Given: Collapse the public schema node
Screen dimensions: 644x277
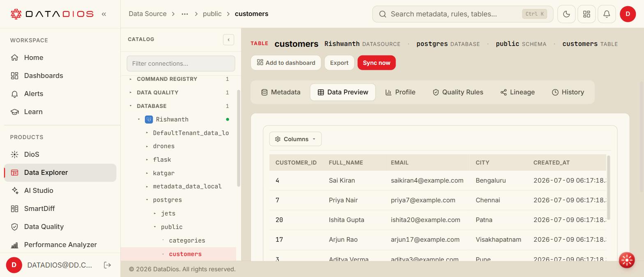Looking at the screenshot, I should (155, 227).
